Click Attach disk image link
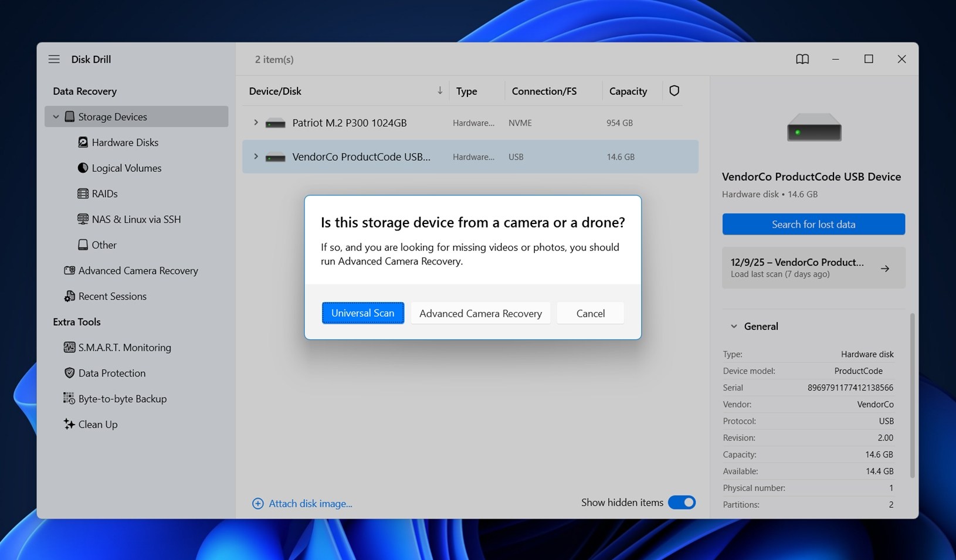 pyautogui.click(x=310, y=504)
